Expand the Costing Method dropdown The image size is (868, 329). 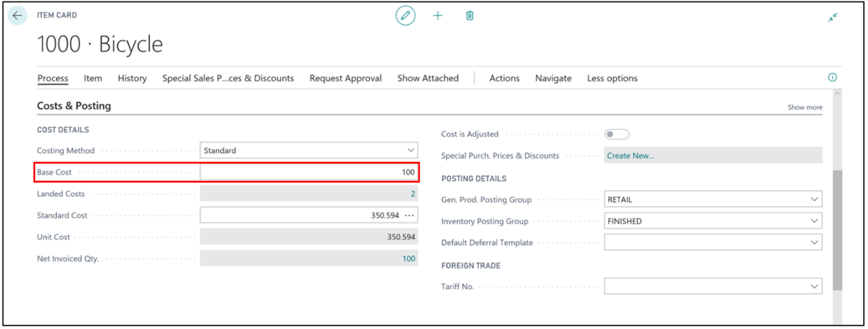click(309, 150)
